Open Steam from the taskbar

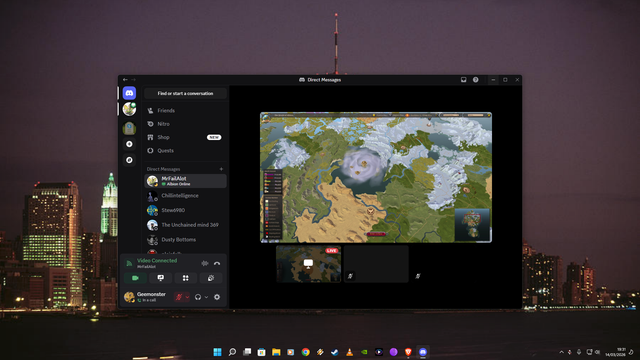point(335,352)
